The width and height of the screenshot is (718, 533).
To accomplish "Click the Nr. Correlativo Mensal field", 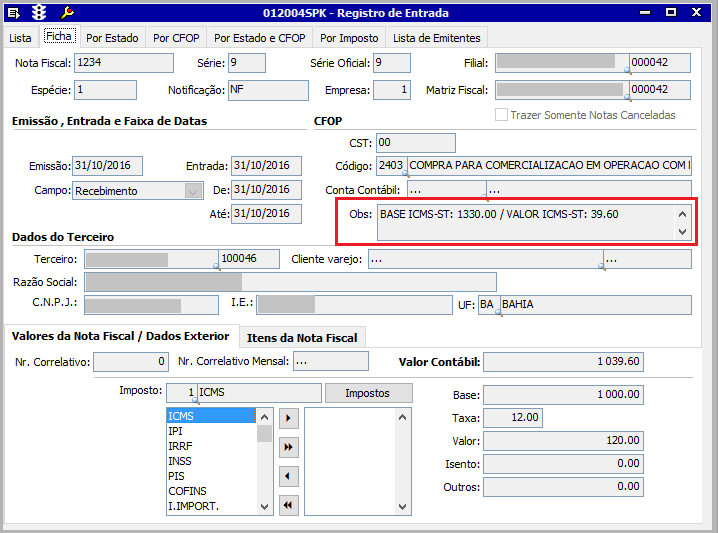I will pos(331,361).
